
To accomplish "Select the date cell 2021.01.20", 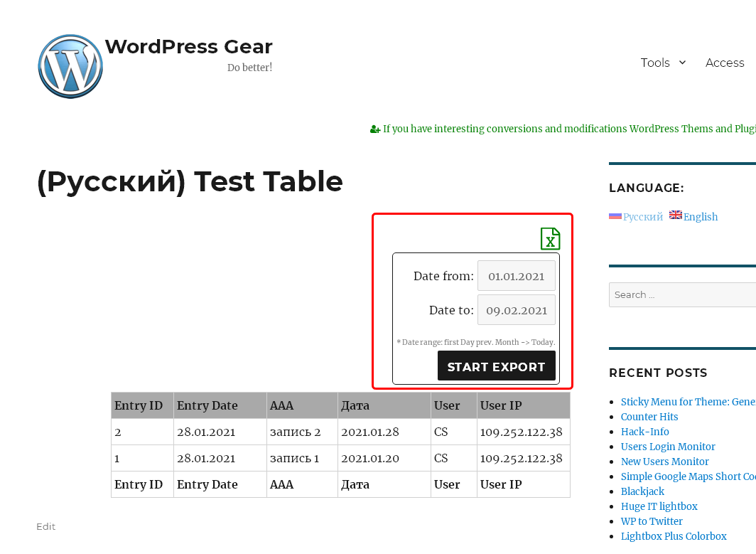I will [x=384, y=458].
